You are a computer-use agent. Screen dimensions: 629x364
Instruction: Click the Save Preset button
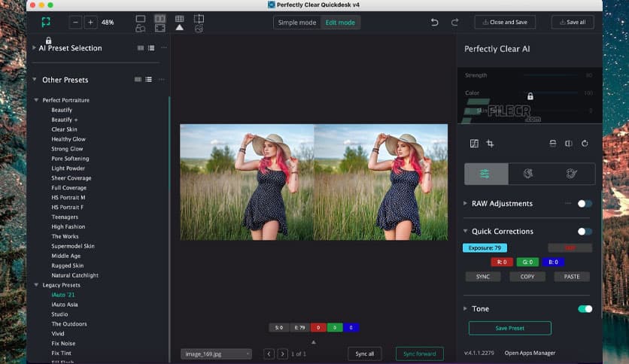point(509,328)
